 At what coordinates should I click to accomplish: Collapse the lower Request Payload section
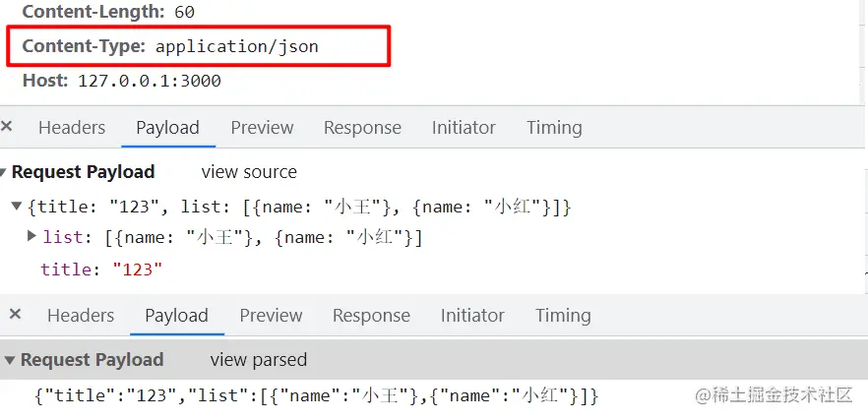click(9, 360)
